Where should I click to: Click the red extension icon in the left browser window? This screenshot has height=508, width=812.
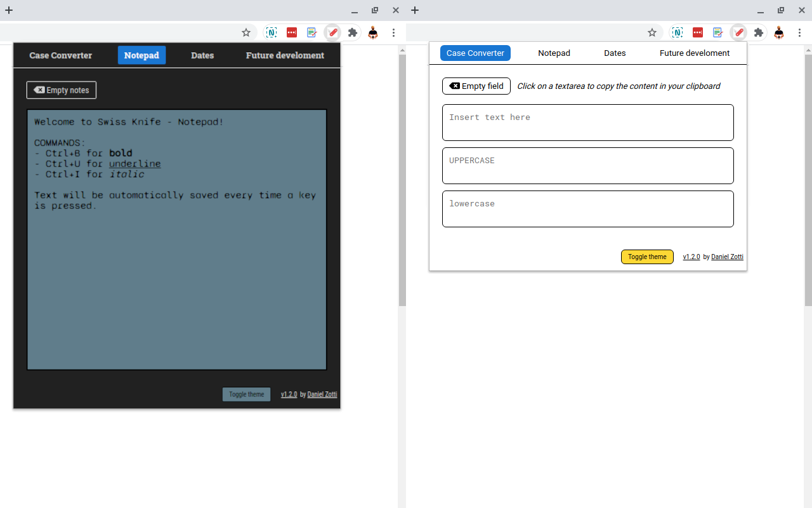pos(292,32)
